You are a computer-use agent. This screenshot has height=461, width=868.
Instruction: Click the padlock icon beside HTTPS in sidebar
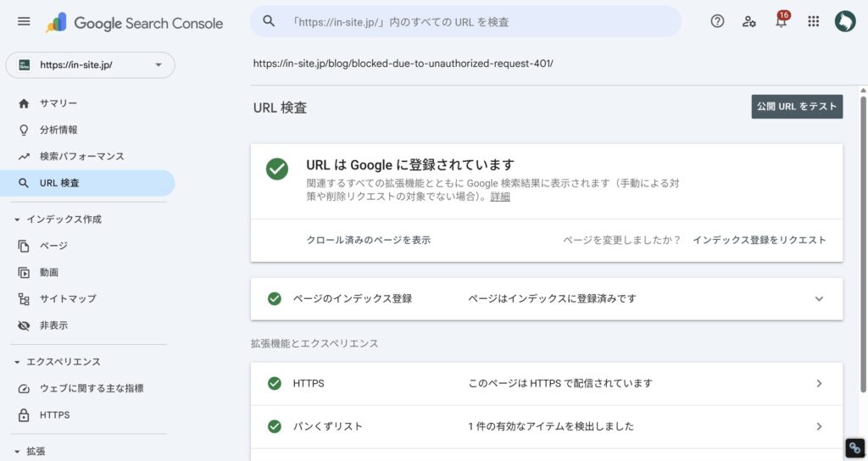pyautogui.click(x=24, y=415)
